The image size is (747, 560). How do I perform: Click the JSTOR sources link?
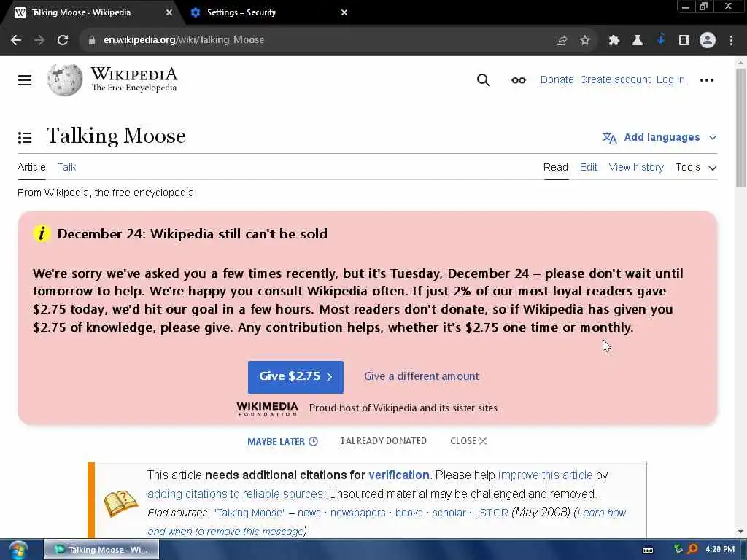[x=491, y=513]
